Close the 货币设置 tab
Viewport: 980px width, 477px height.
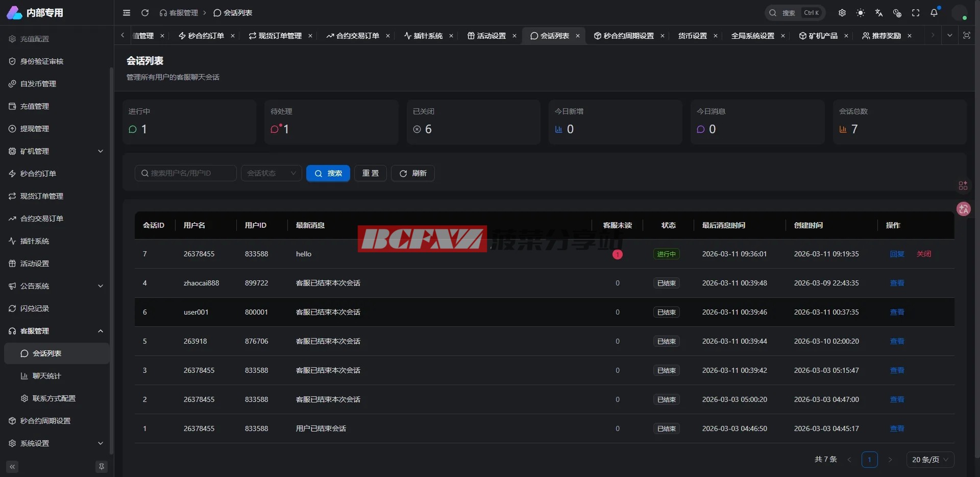point(716,36)
